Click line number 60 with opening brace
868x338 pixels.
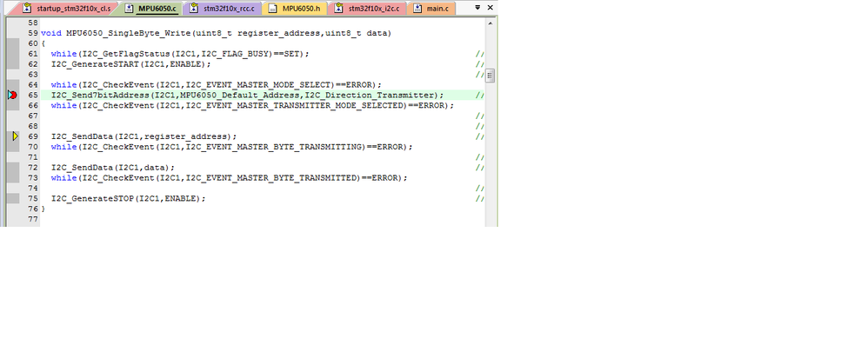coord(33,43)
